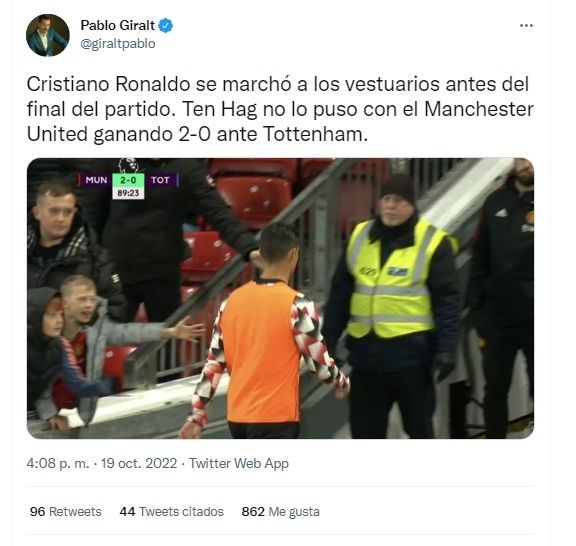Click the Pablo Giralt display name
This screenshot has width=576, height=546.
[118, 25]
